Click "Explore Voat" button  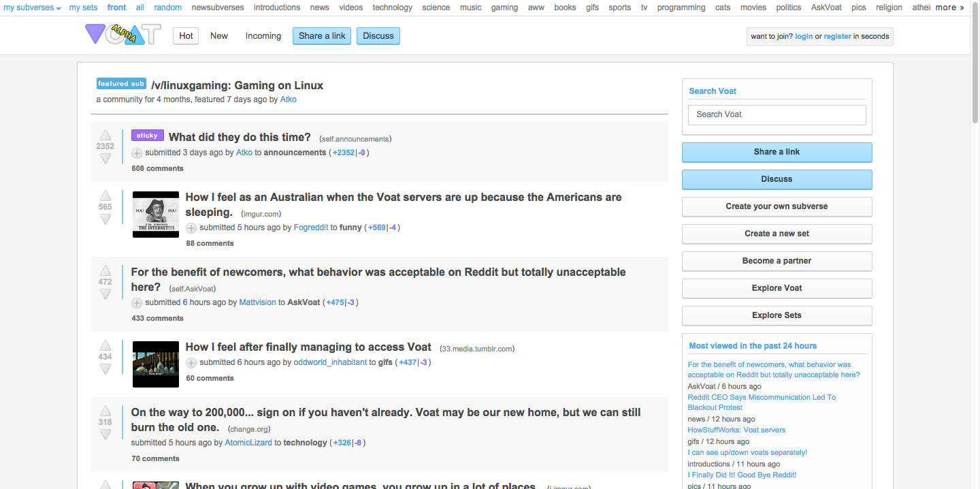777,288
